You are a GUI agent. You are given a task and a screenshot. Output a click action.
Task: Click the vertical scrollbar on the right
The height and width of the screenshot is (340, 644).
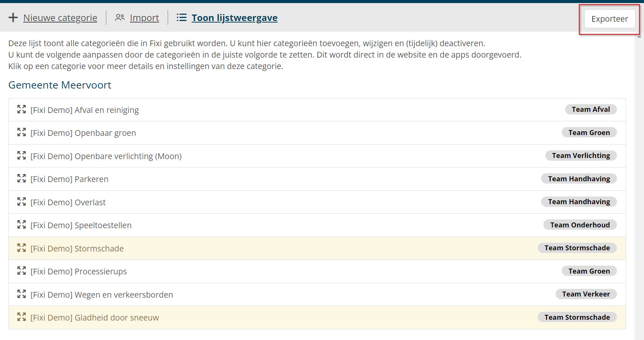(x=639, y=186)
